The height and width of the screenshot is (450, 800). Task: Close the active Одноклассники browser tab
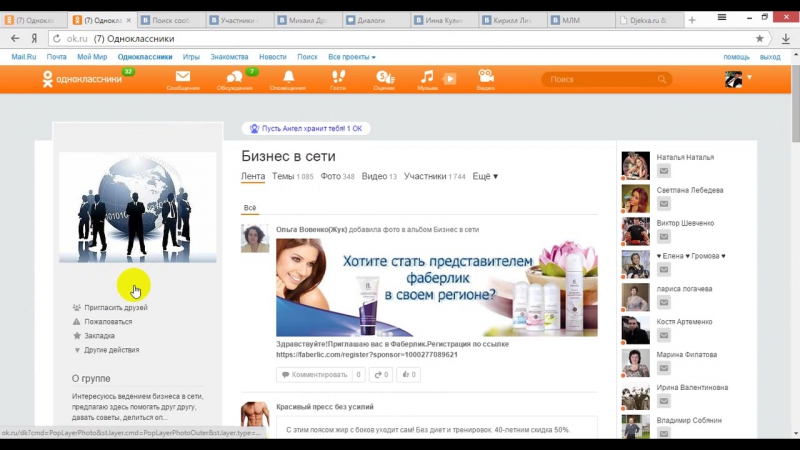[x=129, y=20]
